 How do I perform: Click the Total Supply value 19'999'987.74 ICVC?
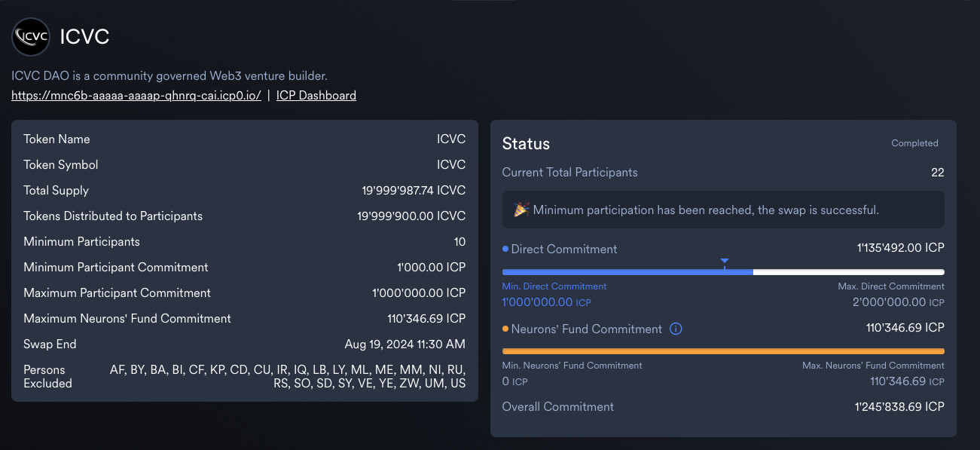point(414,191)
